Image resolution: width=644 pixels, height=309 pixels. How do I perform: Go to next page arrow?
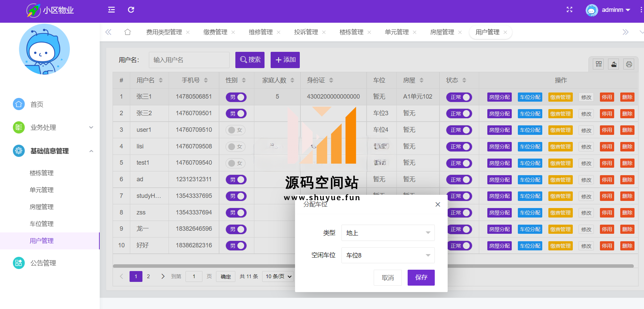tap(163, 276)
